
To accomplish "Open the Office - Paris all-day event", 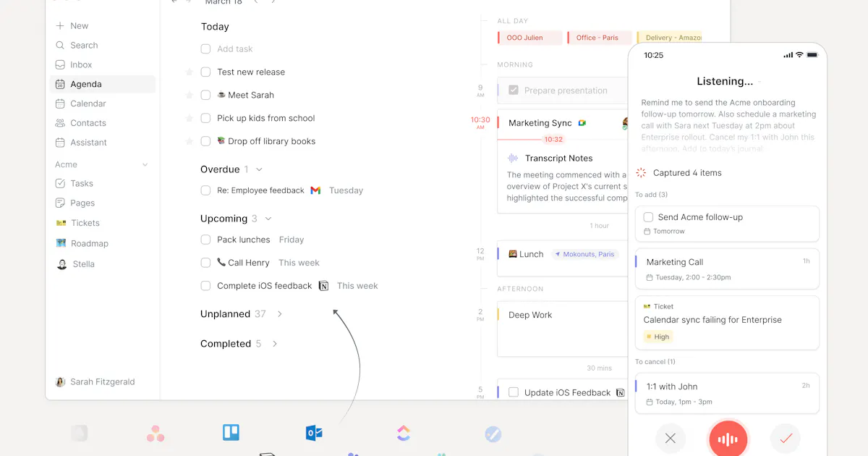I will [x=600, y=38].
